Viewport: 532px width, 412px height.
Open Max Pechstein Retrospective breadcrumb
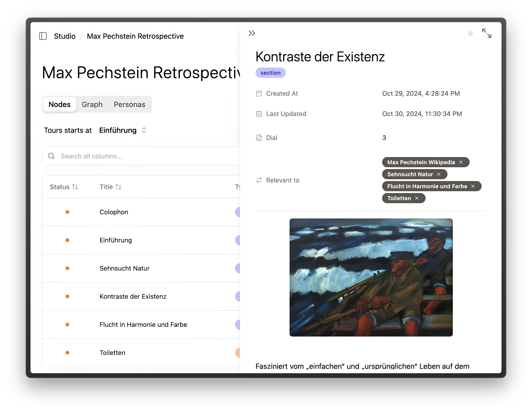pos(135,36)
